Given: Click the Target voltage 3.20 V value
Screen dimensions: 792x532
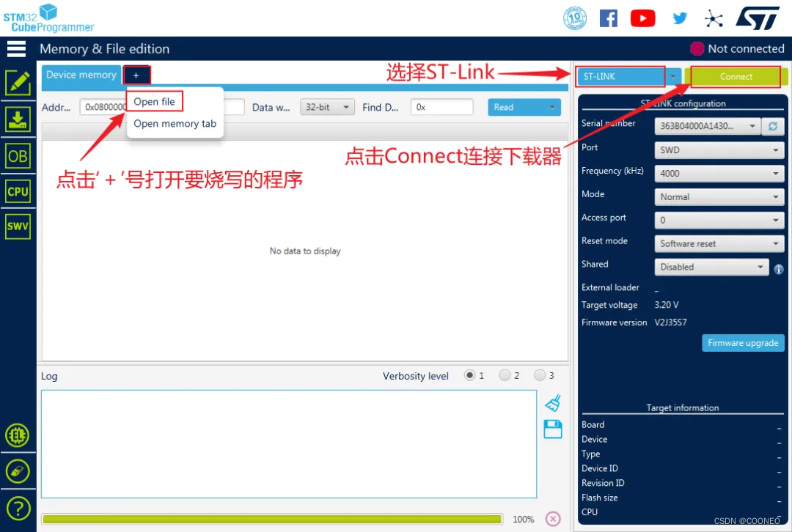Looking at the screenshot, I should pos(666,305).
